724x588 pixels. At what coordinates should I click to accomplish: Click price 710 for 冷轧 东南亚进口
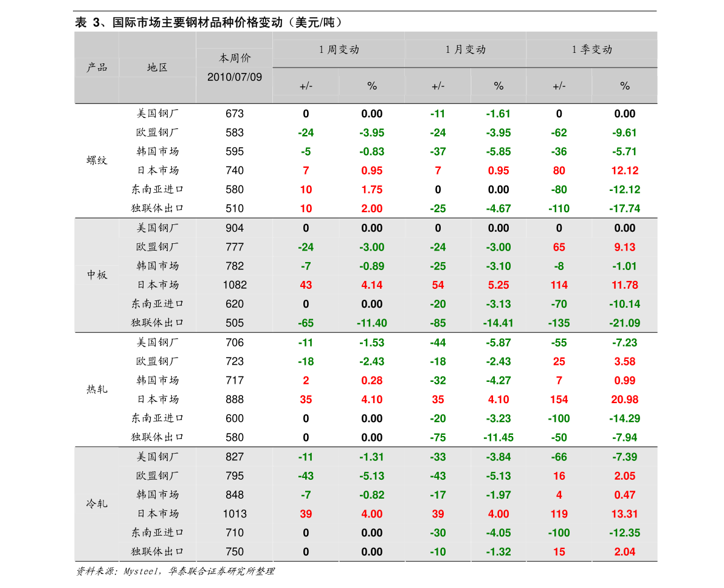(235, 533)
